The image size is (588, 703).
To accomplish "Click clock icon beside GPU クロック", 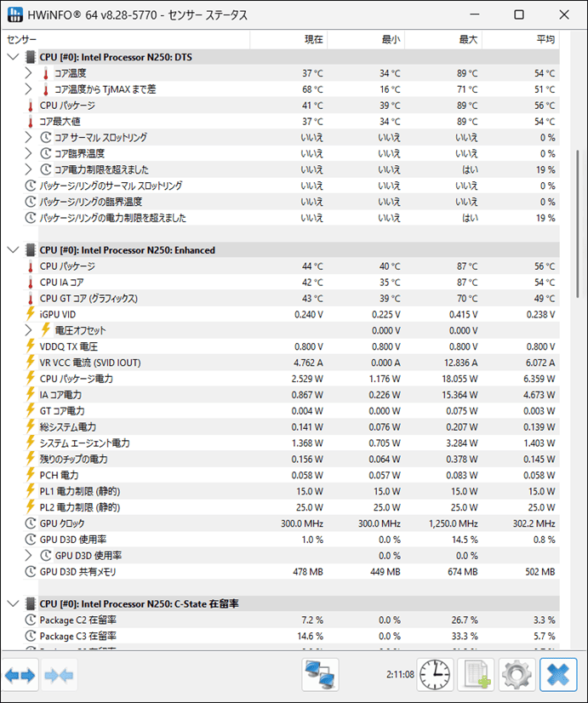I will pyautogui.click(x=31, y=523).
